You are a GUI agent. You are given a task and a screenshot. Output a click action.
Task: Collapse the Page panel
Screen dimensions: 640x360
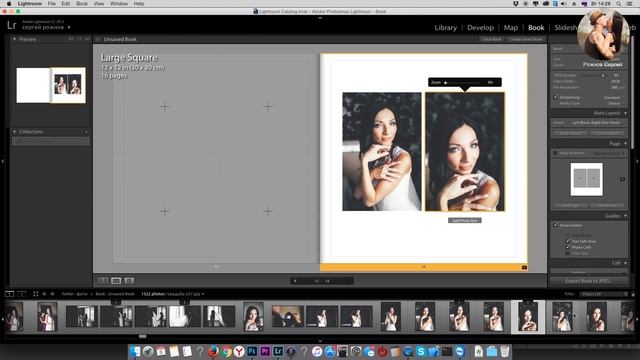pyautogui.click(x=626, y=144)
